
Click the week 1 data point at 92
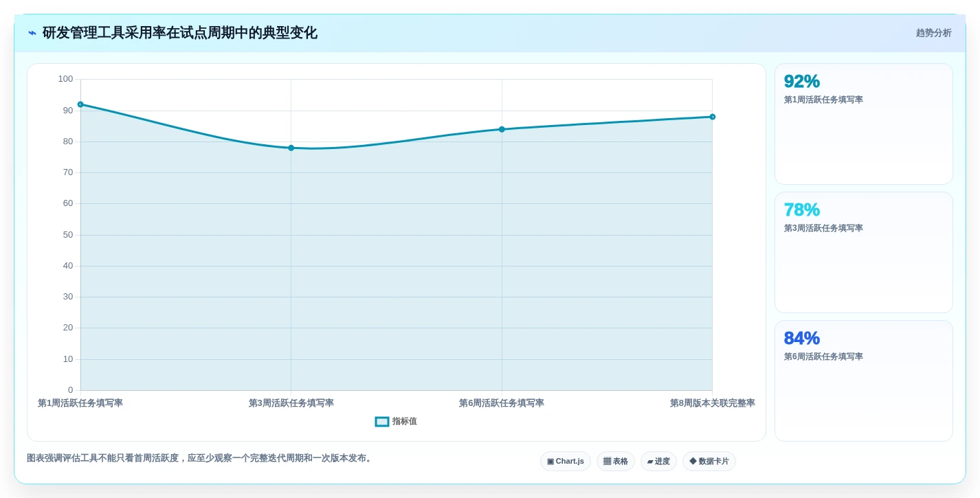click(80, 104)
